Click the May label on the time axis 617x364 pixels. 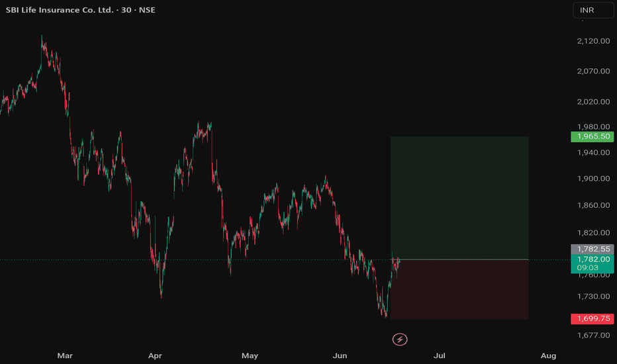pyautogui.click(x=250, y=356)
